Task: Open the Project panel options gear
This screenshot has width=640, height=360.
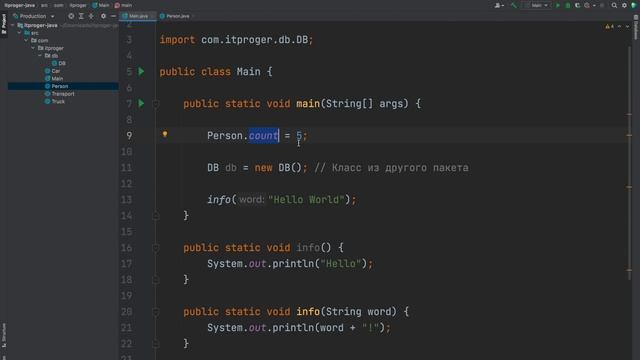Action: (x=103, y=16)
